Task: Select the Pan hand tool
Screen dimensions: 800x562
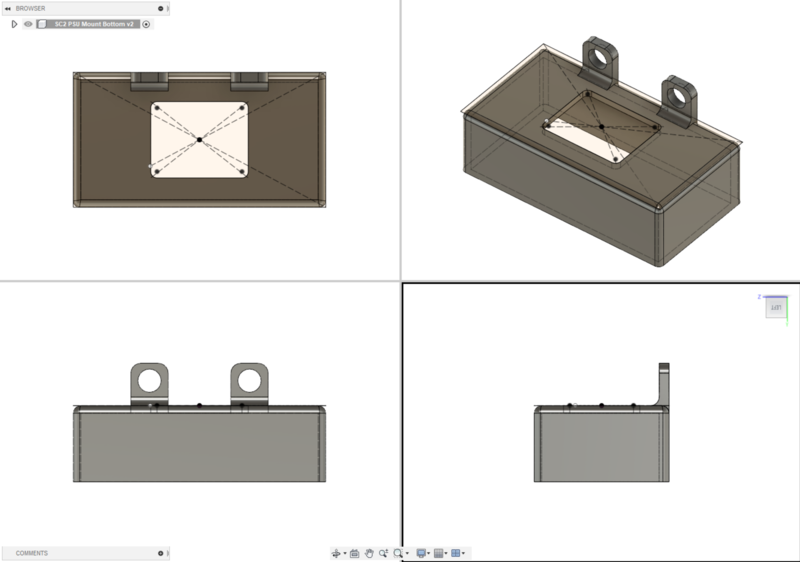Action: click(369, 553)
